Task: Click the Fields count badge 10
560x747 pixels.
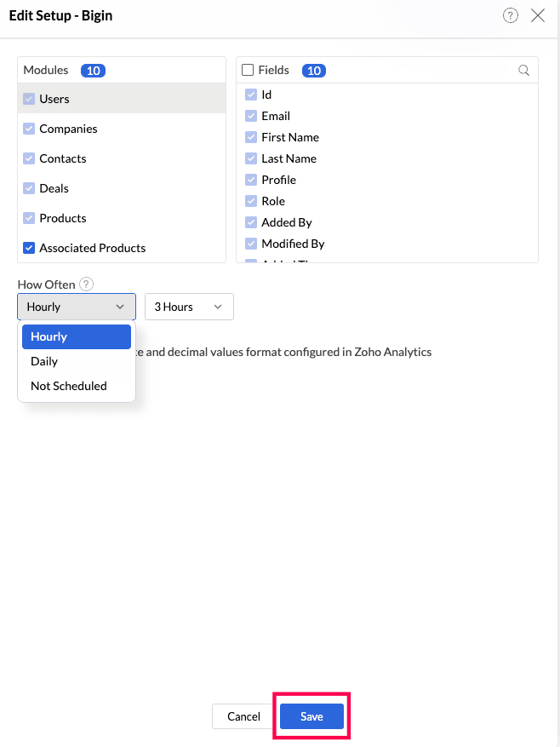Action: (314, 71)
